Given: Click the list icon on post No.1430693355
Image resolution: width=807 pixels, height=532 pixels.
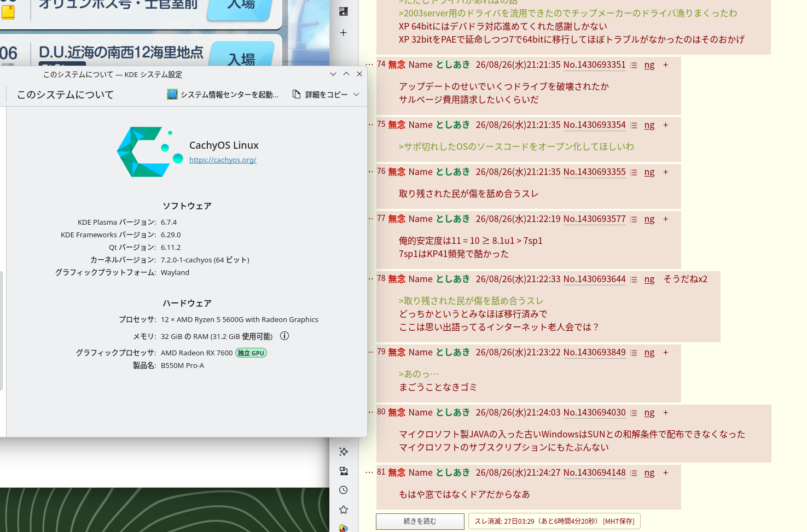Looking at the screenshot, I should [x=634, y=172].
